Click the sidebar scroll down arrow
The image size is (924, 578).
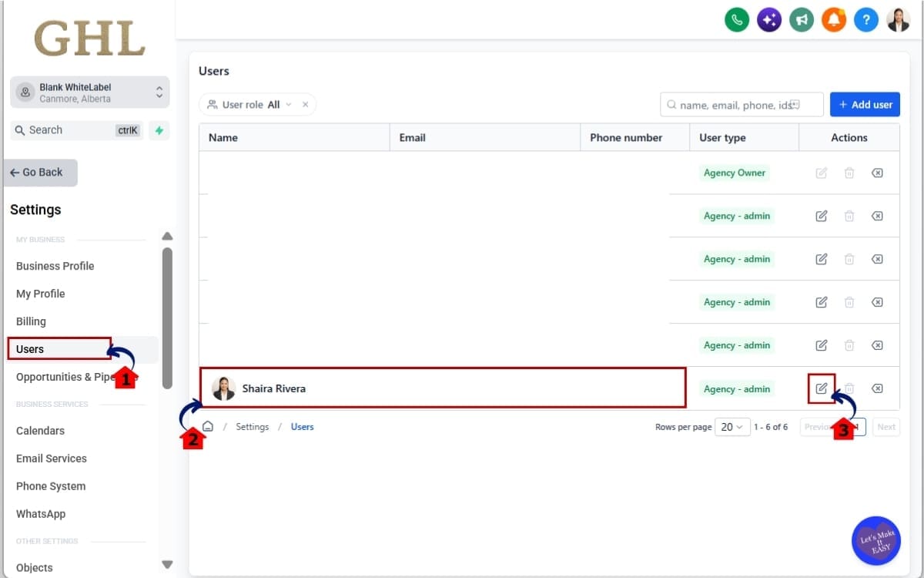(x=167, y=565)
